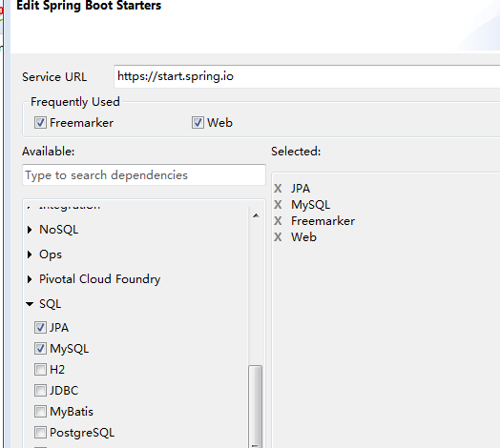
Task: Remove Web from the Selected list
Action: pyautogui.click(x=278, y=237)
